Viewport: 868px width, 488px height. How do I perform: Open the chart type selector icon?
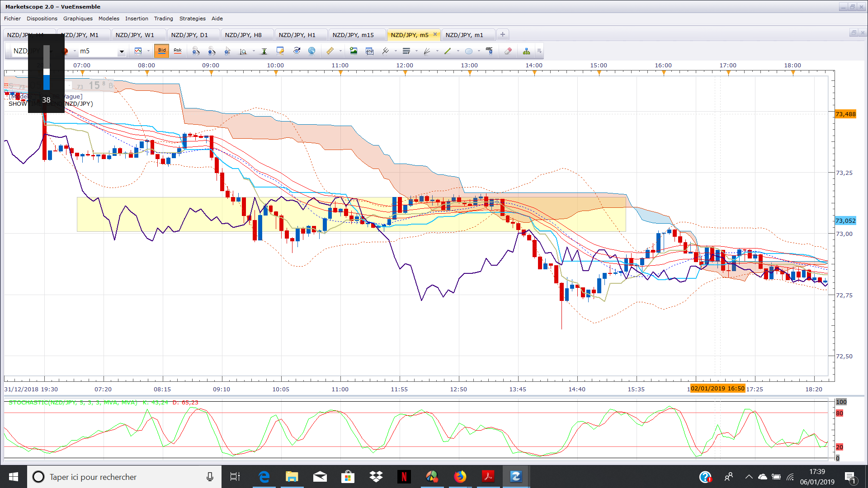point(138,51)
